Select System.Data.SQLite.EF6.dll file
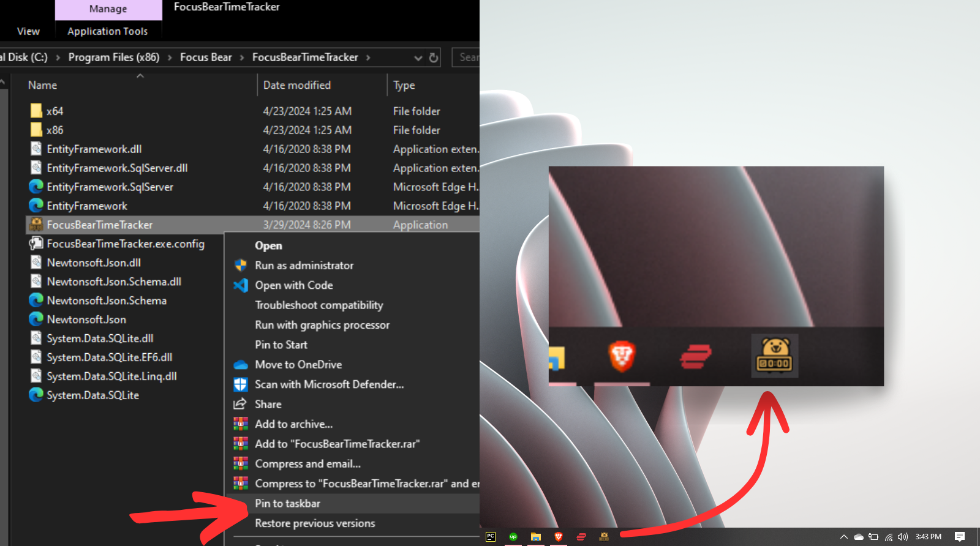980x546 pixels. coord(110,357)
